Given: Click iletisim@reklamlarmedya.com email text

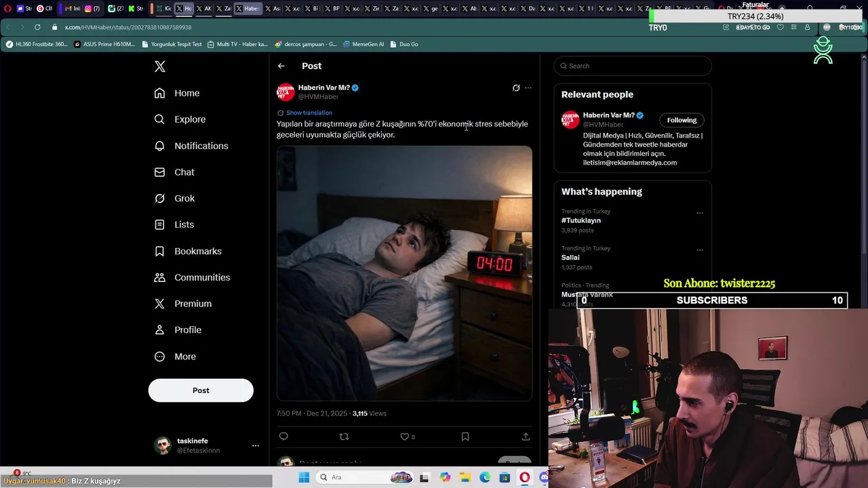Looking at the screenshot, I should (630, 163).
